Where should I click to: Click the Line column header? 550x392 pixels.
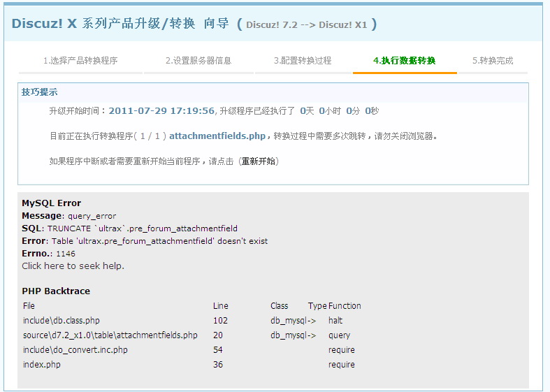221,306
